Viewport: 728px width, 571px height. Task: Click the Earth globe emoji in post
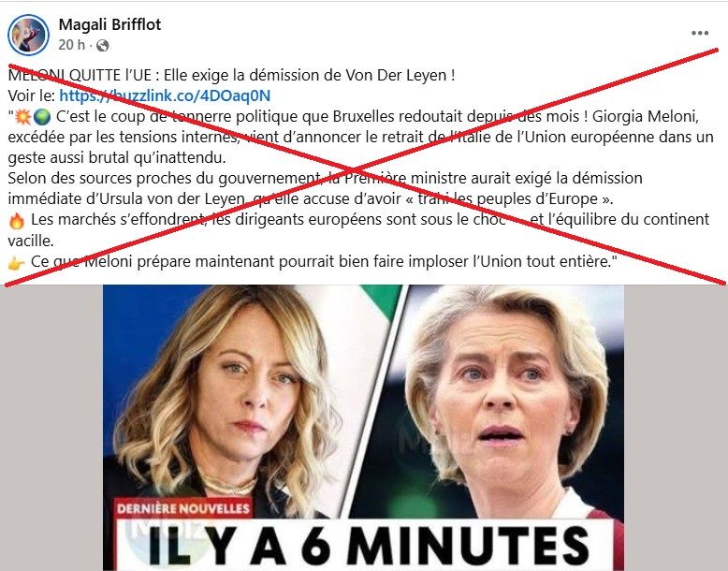(42, 117)
